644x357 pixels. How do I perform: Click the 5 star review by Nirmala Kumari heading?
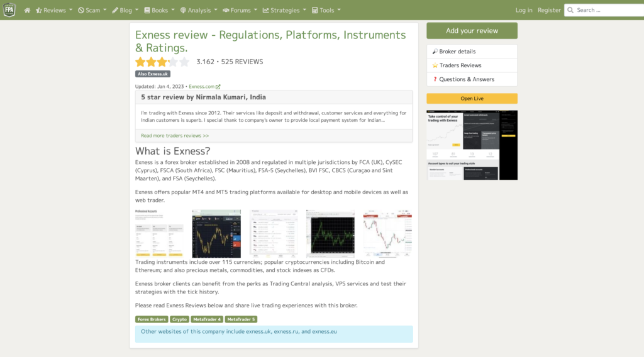203,97
